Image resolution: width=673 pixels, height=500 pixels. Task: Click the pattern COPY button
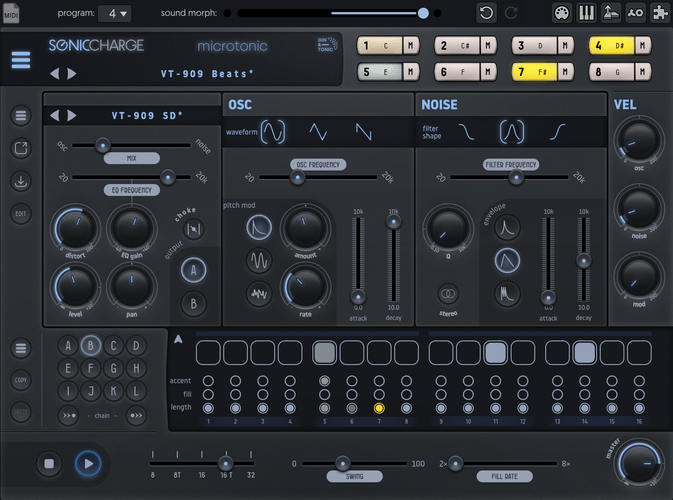[x=21, y=380]
